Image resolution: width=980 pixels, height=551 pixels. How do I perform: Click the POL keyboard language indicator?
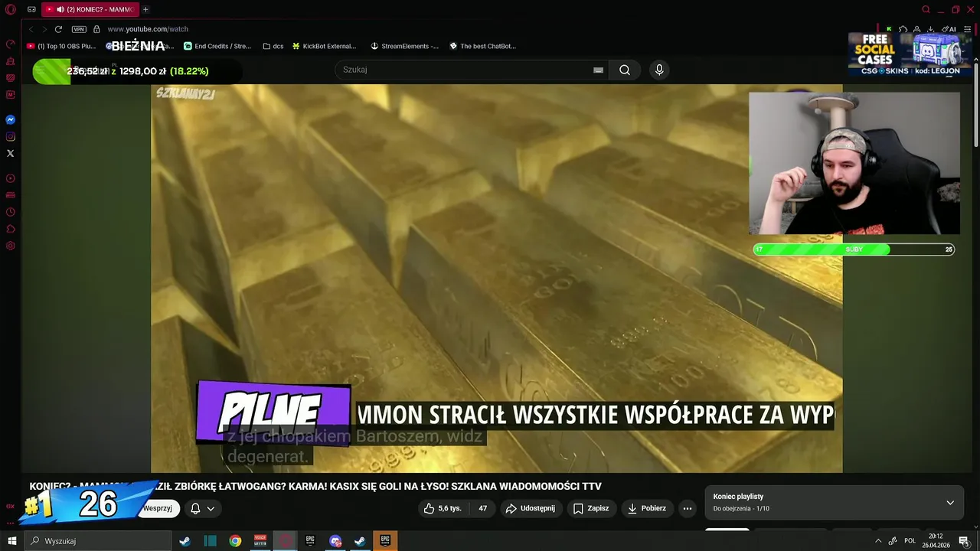[910, 541]
